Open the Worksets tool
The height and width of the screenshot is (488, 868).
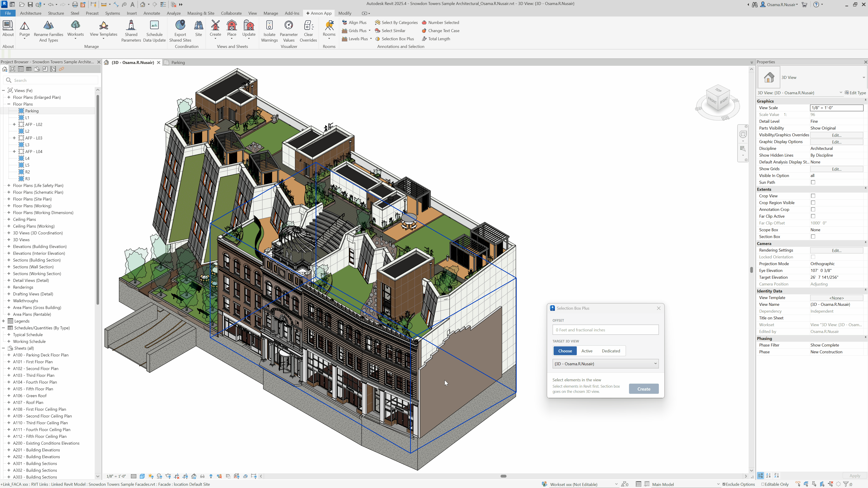(x=76, y=30)
